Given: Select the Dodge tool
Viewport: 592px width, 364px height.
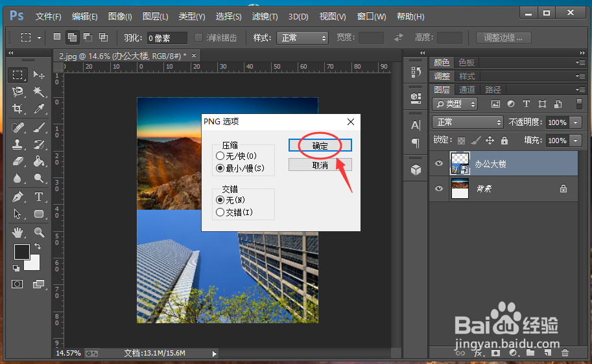Looking at the screenshot, I should [x=39, y=178].
